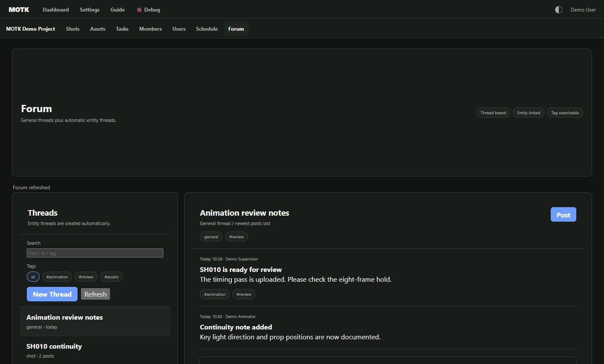Click the #review tag under thread title
The image size is (604, 364).
(x=237, y=237)
